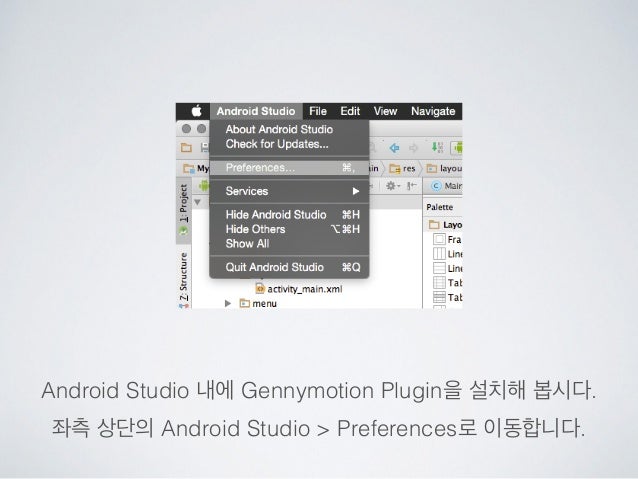Choose Hide Android Studio

coord(289,214)
